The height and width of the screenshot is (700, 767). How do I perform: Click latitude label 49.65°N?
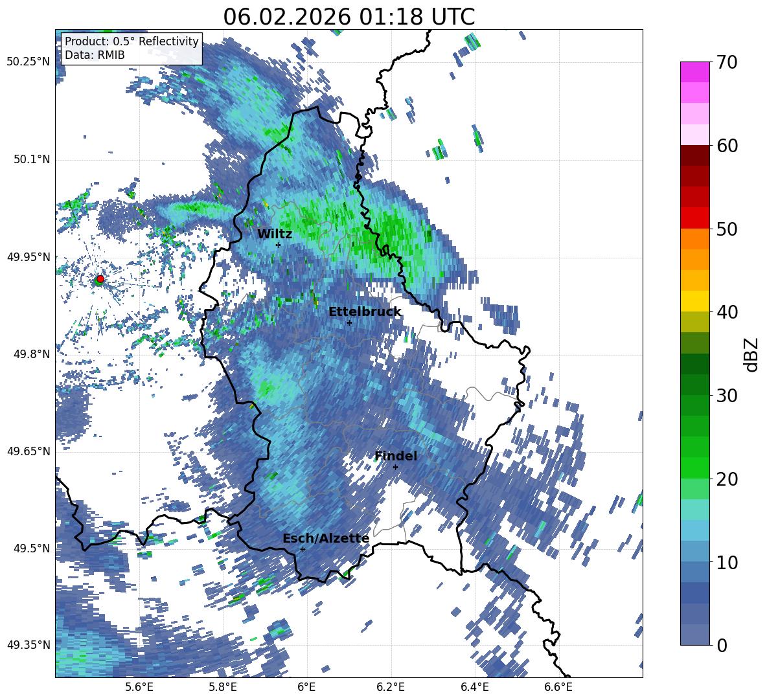coord(29,451)
